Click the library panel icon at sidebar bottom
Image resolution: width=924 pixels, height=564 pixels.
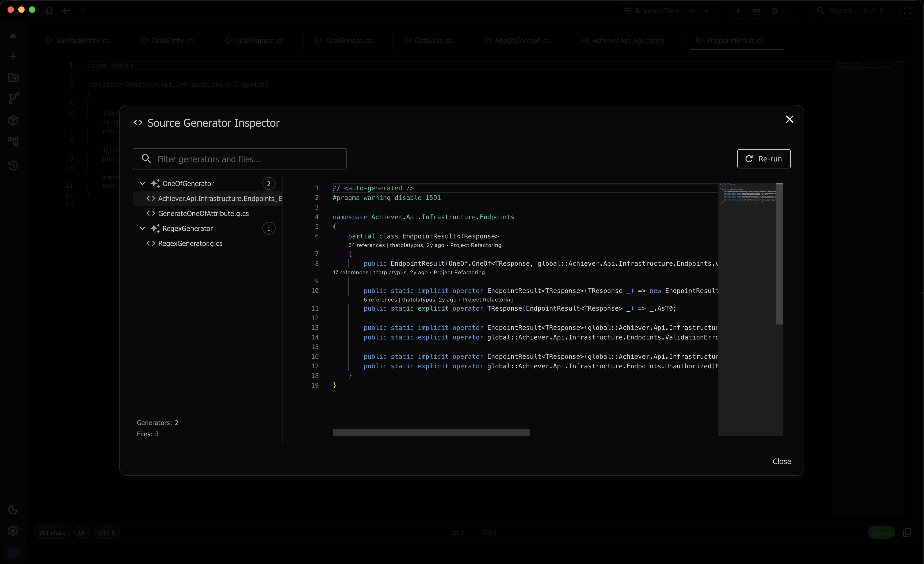(x=13, y=552)
